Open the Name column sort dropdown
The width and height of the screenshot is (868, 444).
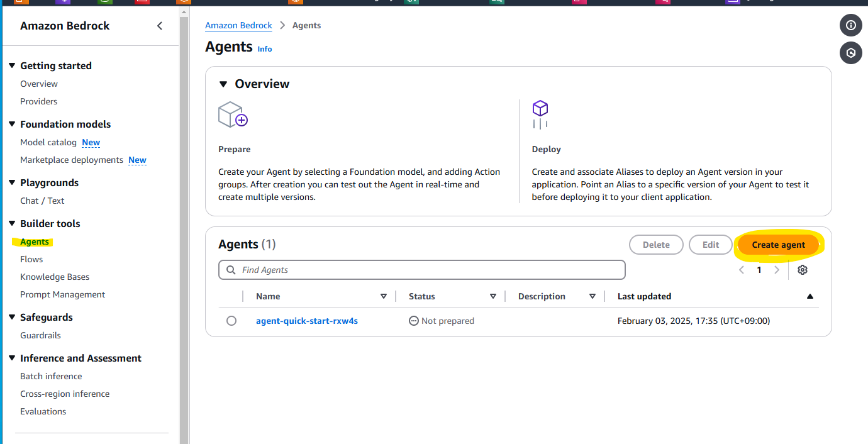[x=383, y=296]
